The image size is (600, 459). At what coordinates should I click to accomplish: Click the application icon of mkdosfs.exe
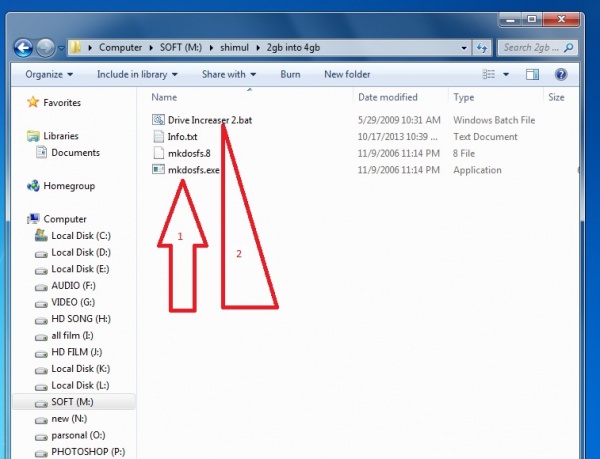tap(158, 169)
